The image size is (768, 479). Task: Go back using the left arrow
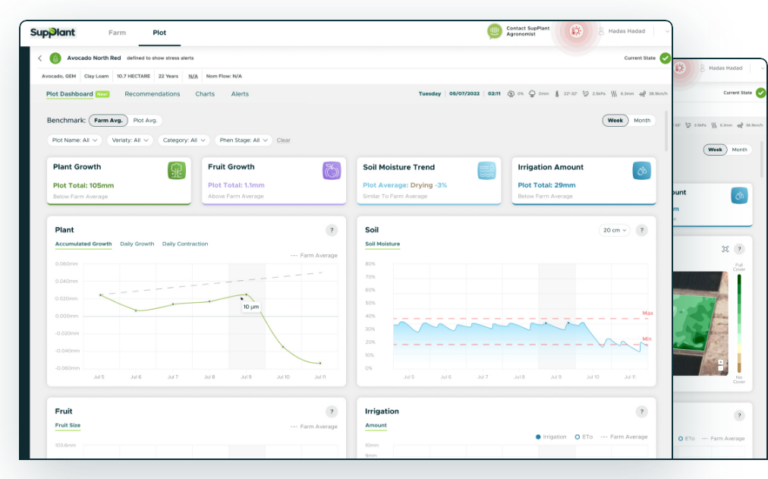40,59
